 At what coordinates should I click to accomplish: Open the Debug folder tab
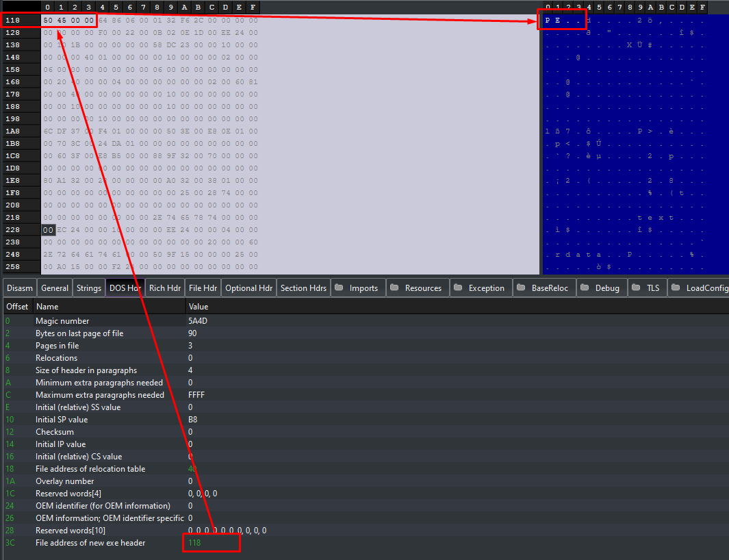(602, 288)
